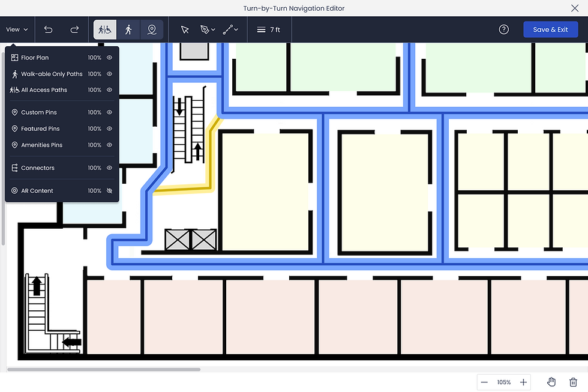Click Connectors 100% opacity value
The height and width of the screenshot is (392, 588).
click(x=95, y=167)
